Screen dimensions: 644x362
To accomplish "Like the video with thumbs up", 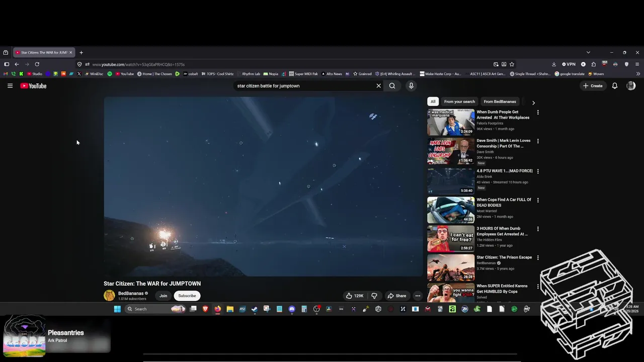I will click(x=355, y=296).
